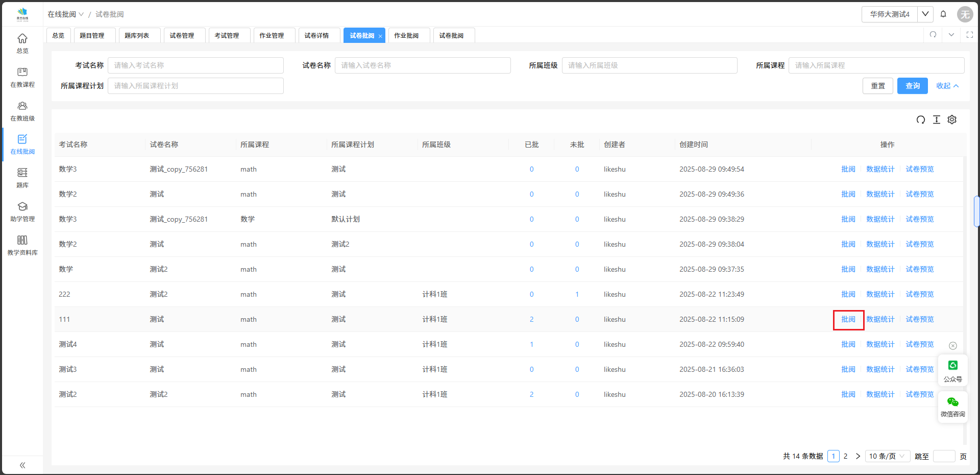Screen dimensions: 980x475
Task: Click 批阅 link for exam 111
Action: (x=848, y=319)
